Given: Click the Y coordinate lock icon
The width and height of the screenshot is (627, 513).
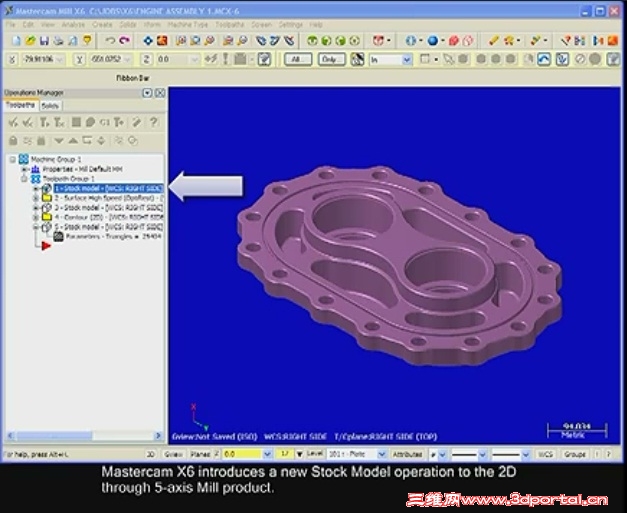Looking at the screenshot, I should pos(80,60).
